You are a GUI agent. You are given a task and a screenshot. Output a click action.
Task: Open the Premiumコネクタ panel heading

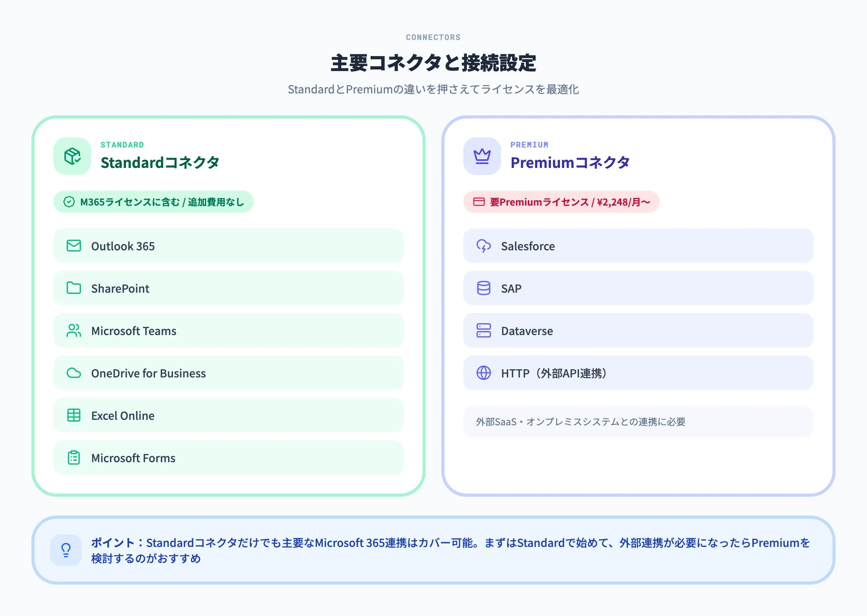pos(570,162)
